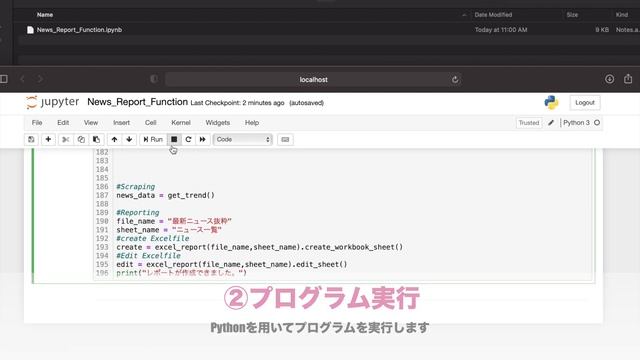Open the cell type Code dropdown

pos(243,140)
